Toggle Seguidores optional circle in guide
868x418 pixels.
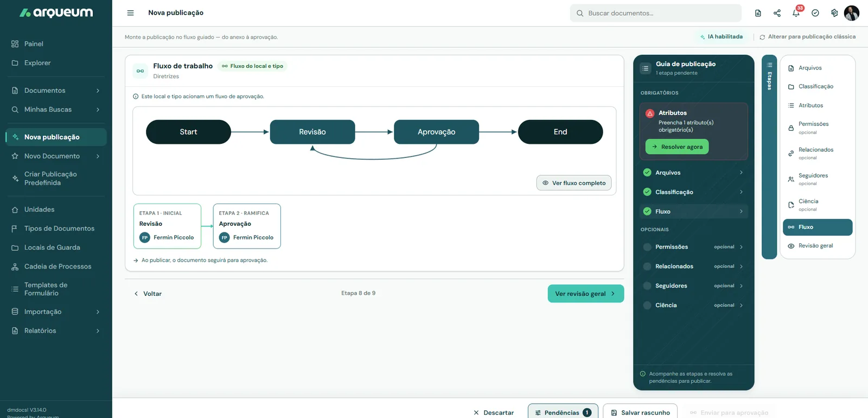[x=647, y=286]
